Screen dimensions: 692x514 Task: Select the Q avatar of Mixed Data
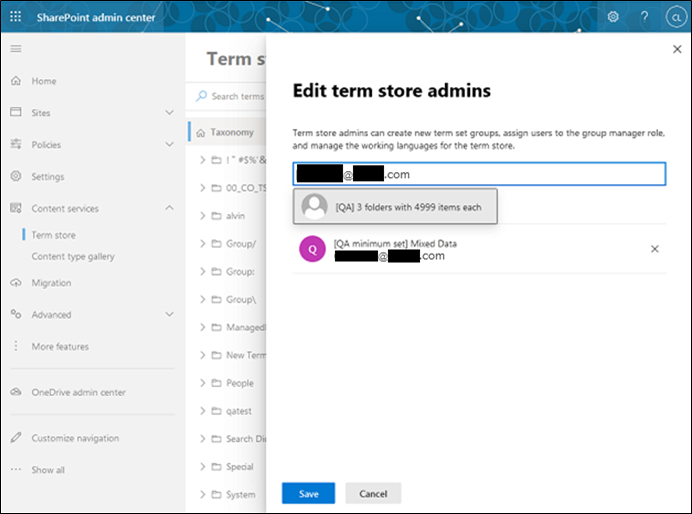313,250
